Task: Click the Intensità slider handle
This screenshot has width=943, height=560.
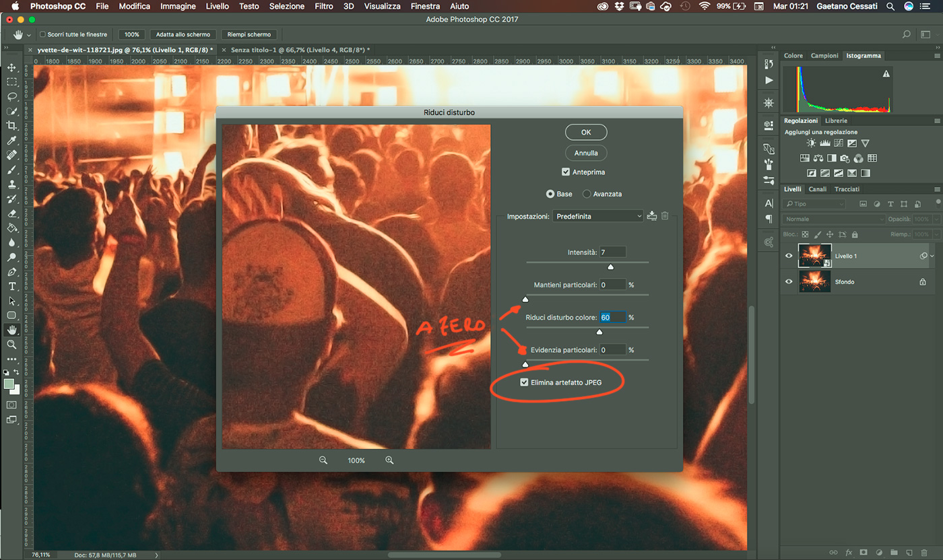Action: pyautogui.click(x=610, y=267)
